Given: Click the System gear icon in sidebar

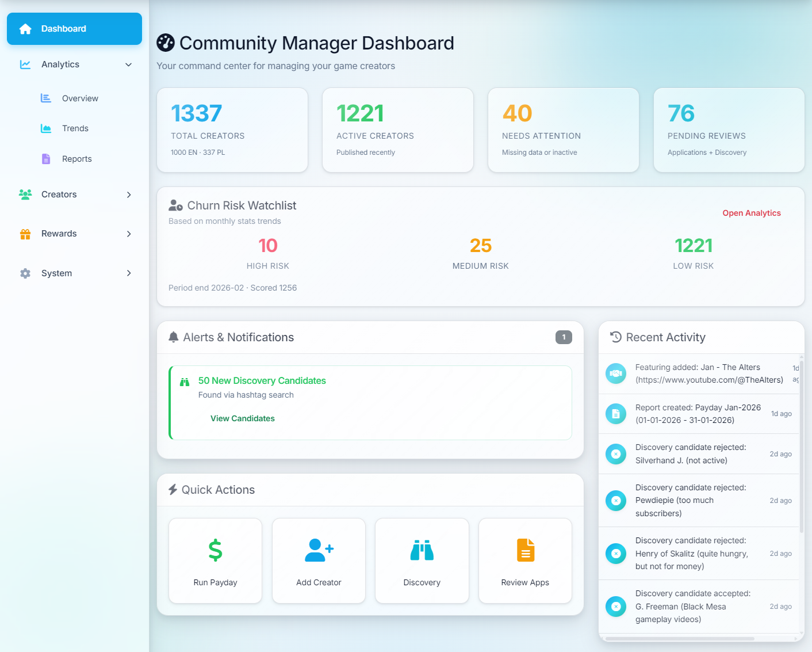Looking at the screenshot, I should point(25,273).
